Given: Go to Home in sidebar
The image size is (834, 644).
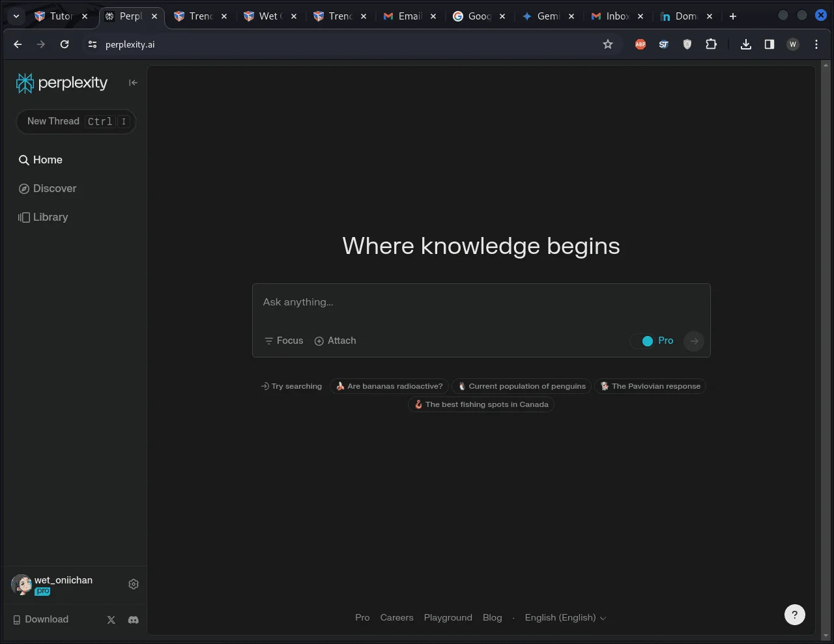Looking at the screenshot, I should coord(40,160).
